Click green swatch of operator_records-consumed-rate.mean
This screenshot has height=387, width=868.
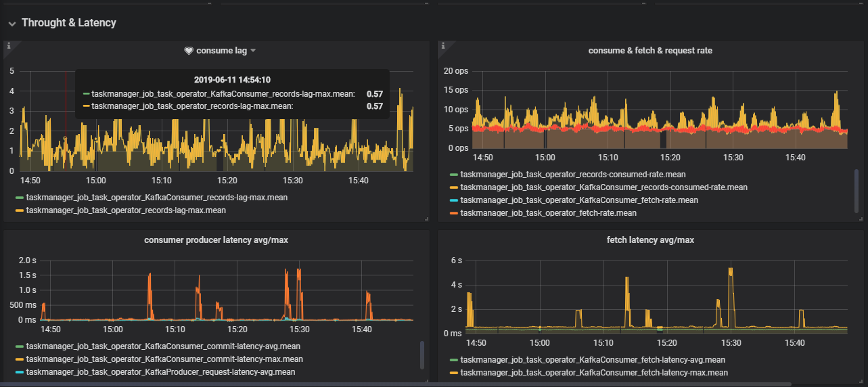(454, 175)
